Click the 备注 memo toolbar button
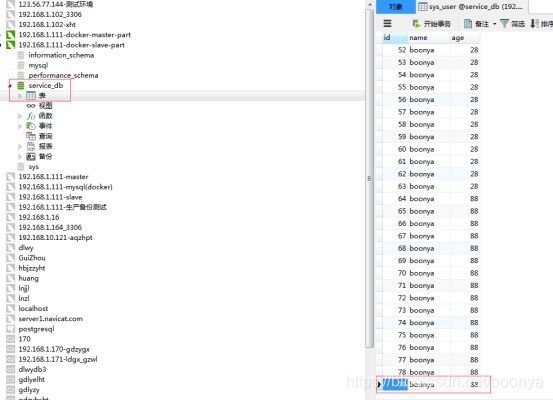Image resolution: width=553 pixels, height=400 pixels. pos(476,24)
